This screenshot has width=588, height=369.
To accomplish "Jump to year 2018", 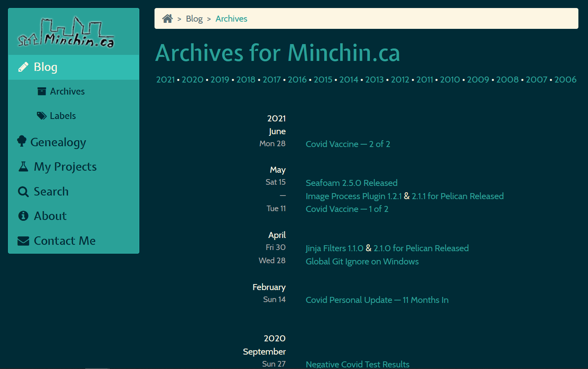I will click(246, 79).
